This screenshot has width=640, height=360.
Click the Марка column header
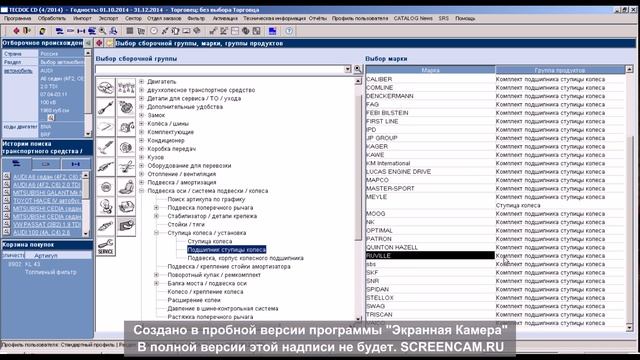pyautogui.click(x=430, y=70)
